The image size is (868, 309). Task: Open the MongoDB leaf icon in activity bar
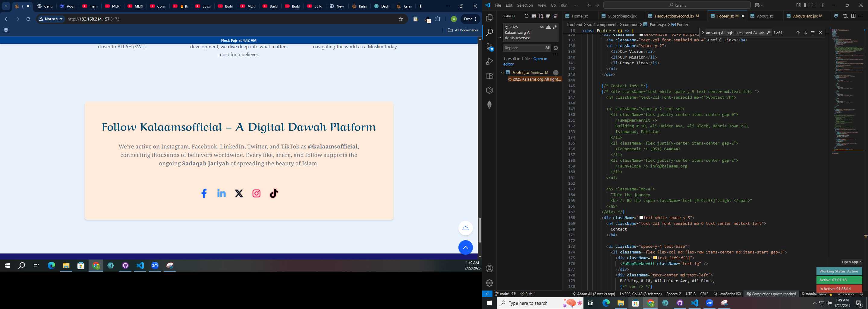[489, 105]
